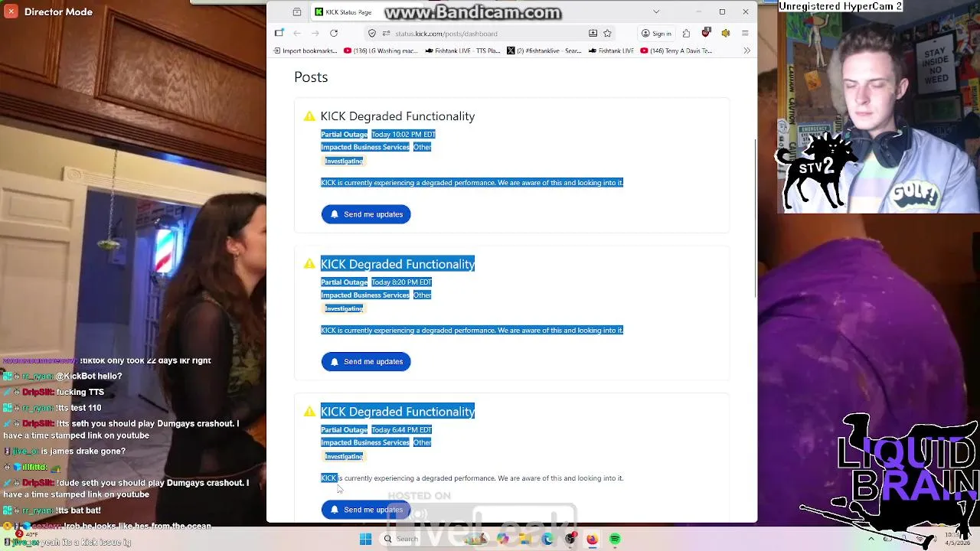Open Firefox View icon left of tabs

(297, 11)
